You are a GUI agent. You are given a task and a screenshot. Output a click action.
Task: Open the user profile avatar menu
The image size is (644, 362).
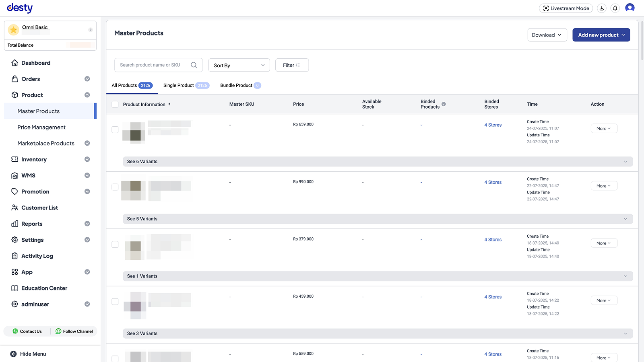629,8
